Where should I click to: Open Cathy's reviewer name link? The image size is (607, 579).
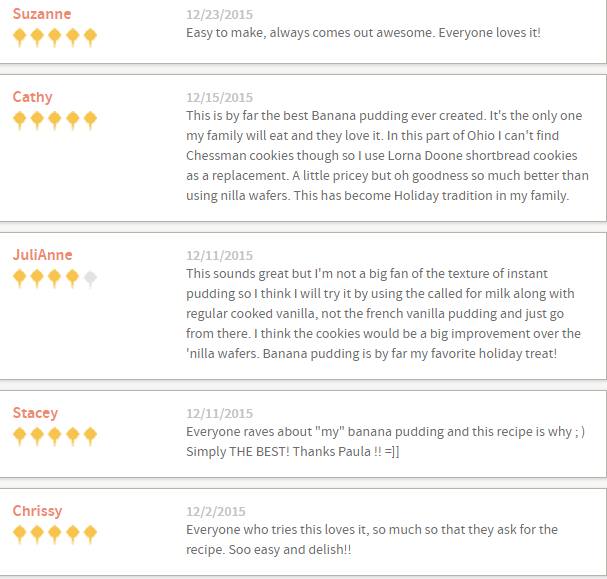[32, 97]
